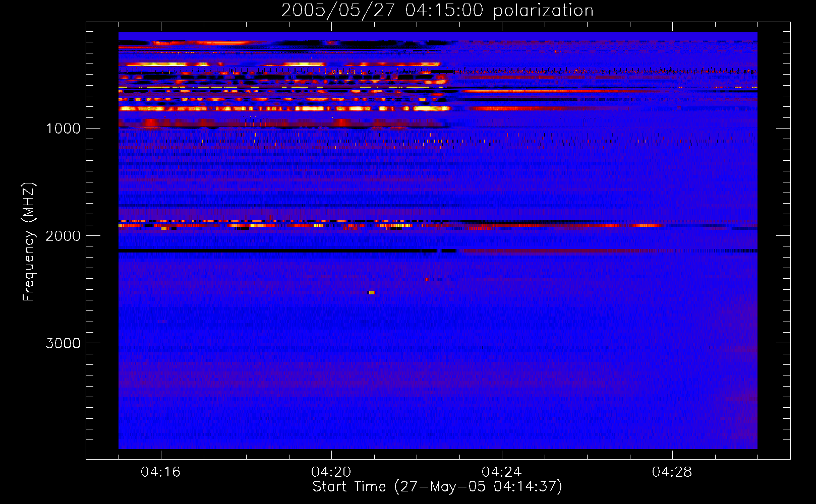Click the plot title '2005/05/27 04:15:00 polarization'
816x504 pixels.
tap(437, 11)
